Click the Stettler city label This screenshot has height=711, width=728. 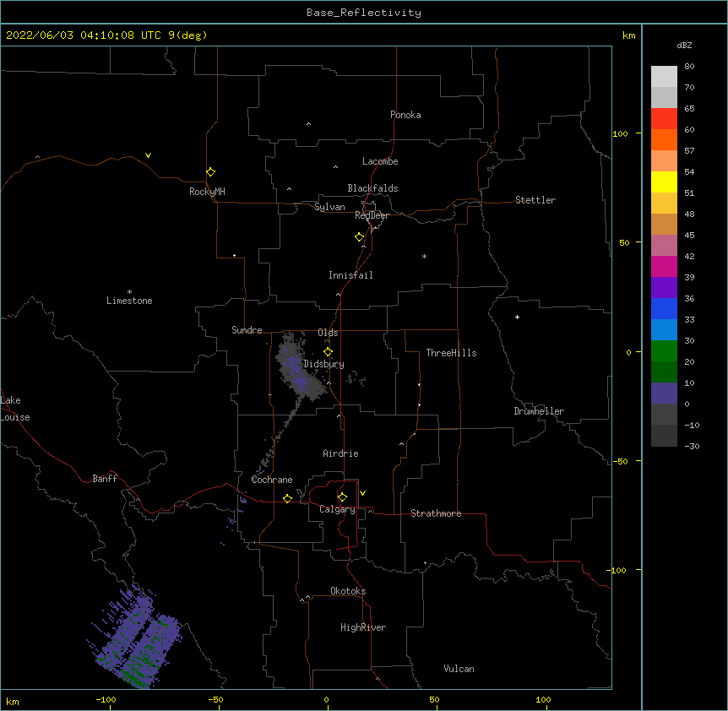coord(535,200)
